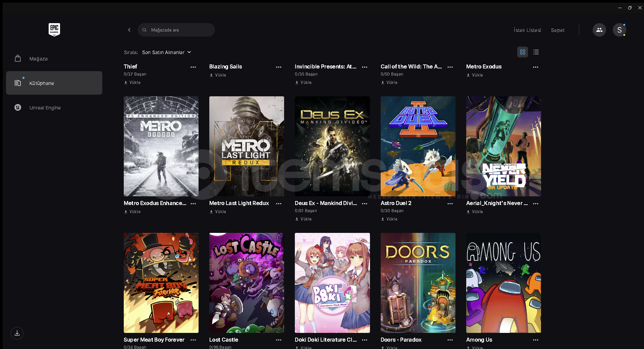Open options menu for Super Meat Boy Forever
Viewport: 644px width, 349px height.
pyautogui.click(x=193, y=340)
